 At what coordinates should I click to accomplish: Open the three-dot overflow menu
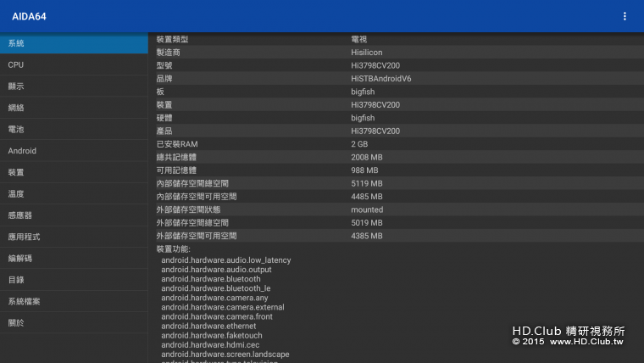tap(625, 16)
